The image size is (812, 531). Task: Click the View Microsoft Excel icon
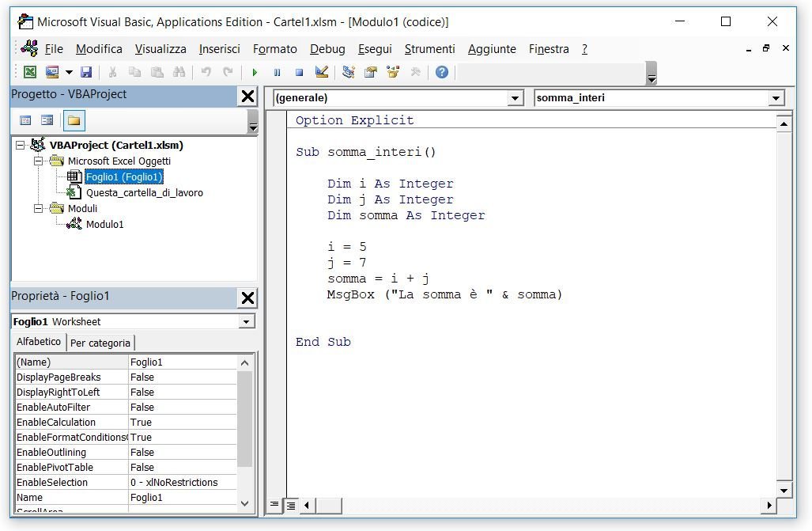pos(30,72)
